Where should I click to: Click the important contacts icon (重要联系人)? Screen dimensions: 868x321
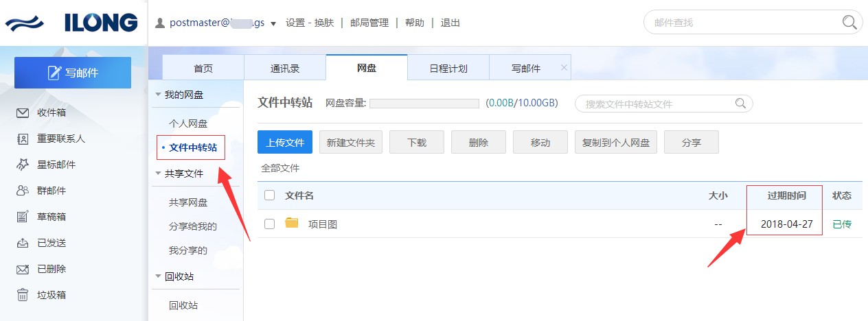coord(23,139)
